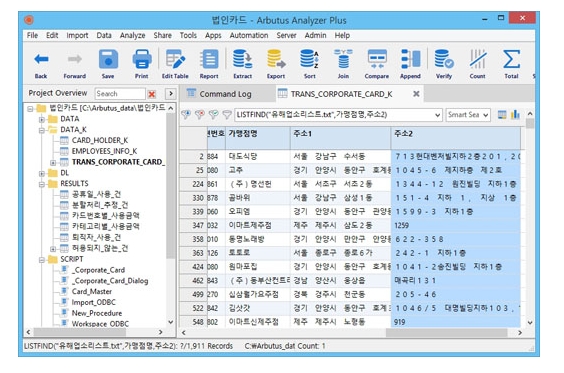Click the first filter funnel icon
Viewport: 564px width, 373px height.
coord(186,115)
